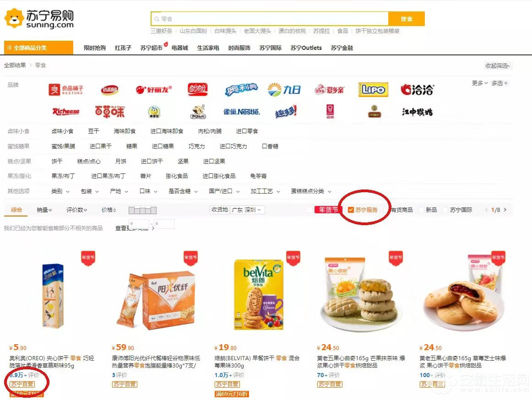Uncheck the 苏宁服务 checkbox
Viewport: 532px width, 400px height.
coord(351,210)
